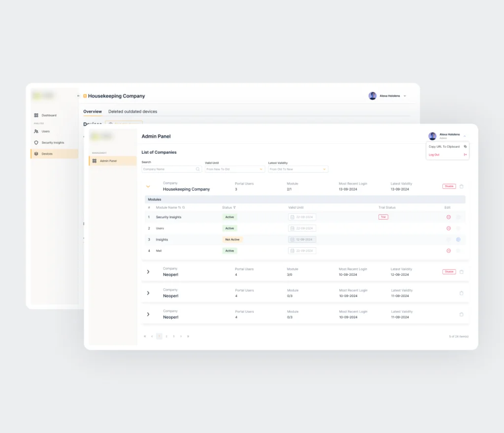Viewport: 504px width, 433px height.
Task: Click the calendar icon in the Users row
Action: 292,229
